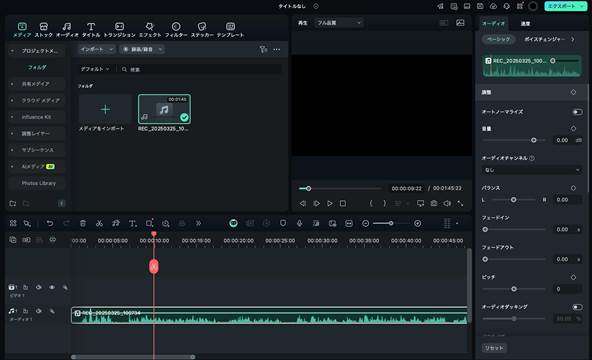Image resolution: width=592 pixels, height=360 pixels.
Task: Click the undo arrow in timeline toolbar
Action: [50, 223]
